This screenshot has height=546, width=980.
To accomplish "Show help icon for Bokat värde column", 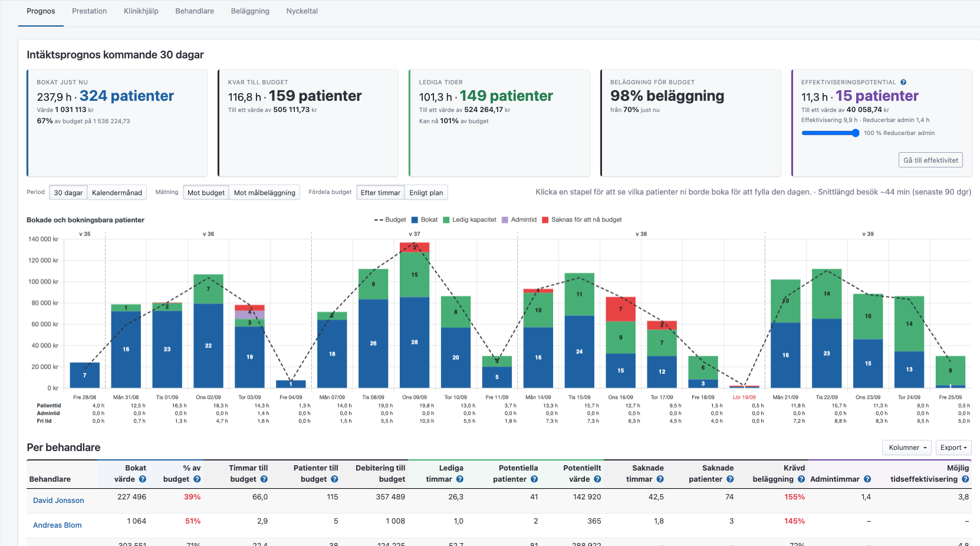I will tap(143, 479).
